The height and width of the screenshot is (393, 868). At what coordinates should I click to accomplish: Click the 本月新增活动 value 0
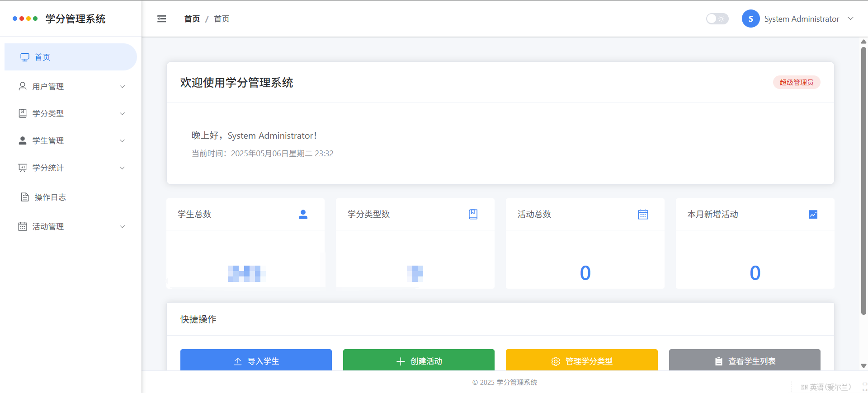point(755,273)
